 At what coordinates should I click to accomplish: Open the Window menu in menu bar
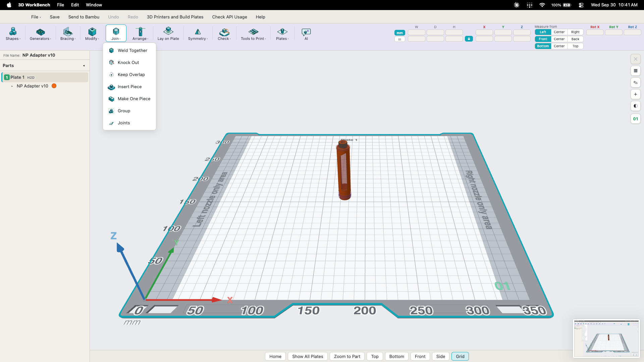(x=94, y=5)
